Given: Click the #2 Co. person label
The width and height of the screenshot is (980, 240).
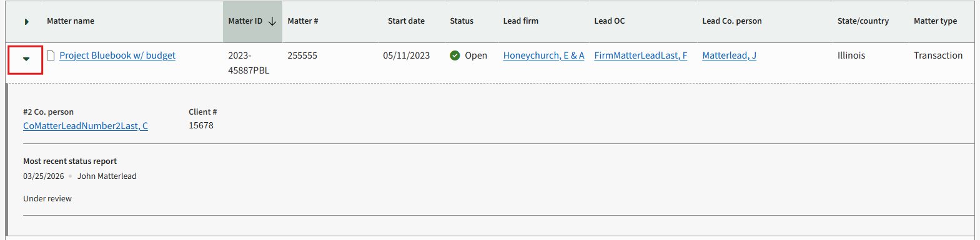Looking at the screenshot, I should click(x=48, y=112).
